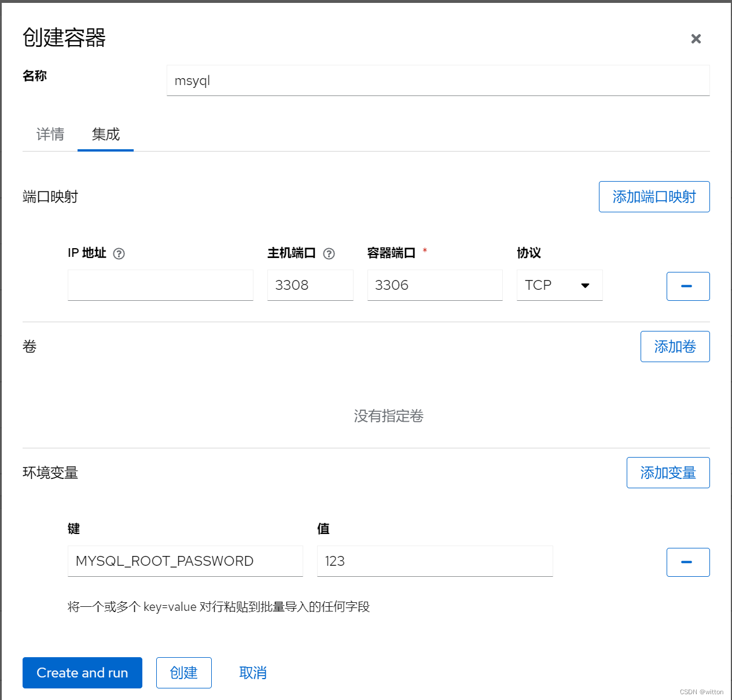Click the 添加变量 button
This screenshot has width=732, height=700.
coord(668,473)
